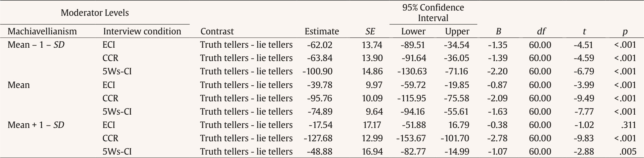Select the p column header
Screen dimensions: 644x158
click(x=625, y=31)
